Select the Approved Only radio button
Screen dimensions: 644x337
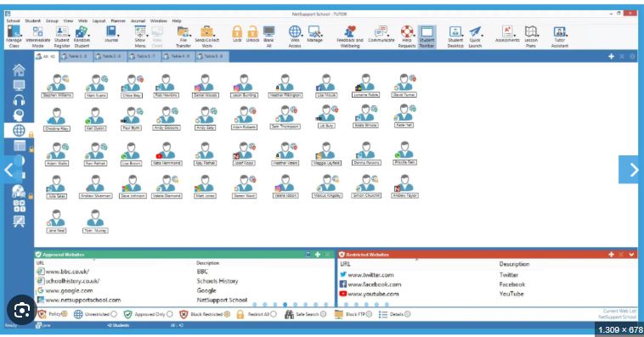coord(170,314)
